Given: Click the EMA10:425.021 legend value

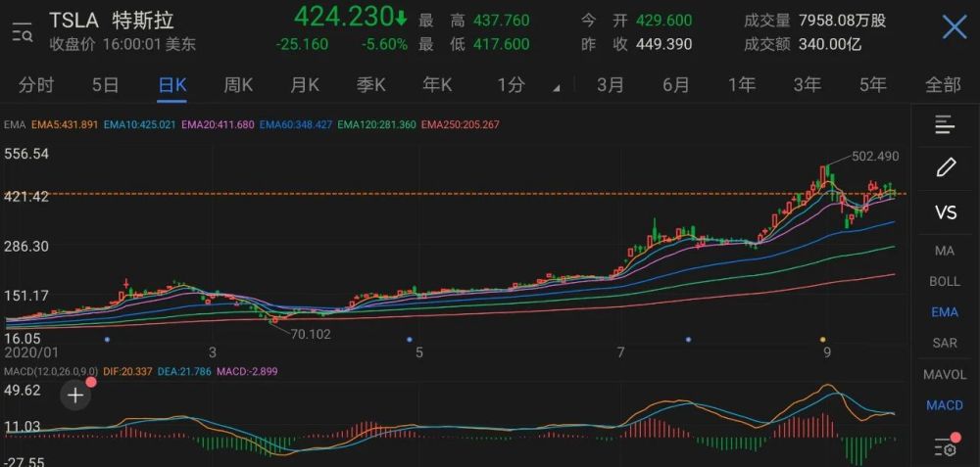Looking at the screenshot, I should (x=139, y=125).
